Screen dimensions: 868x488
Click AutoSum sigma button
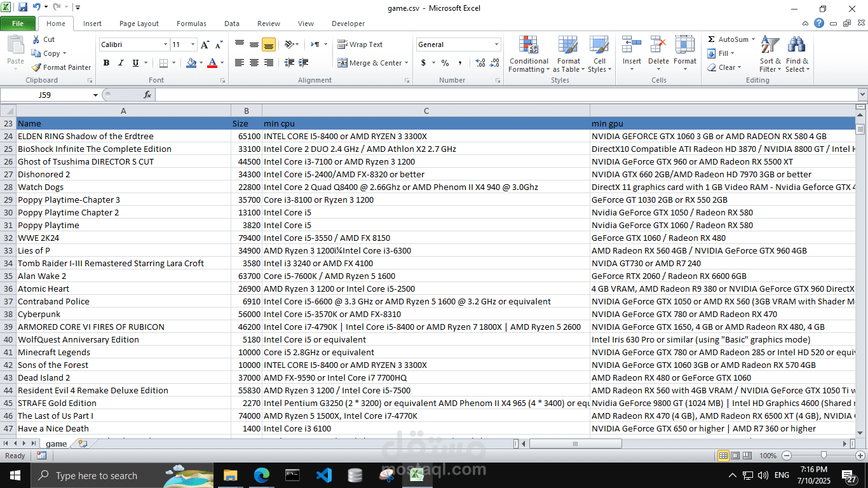point(728,39)
